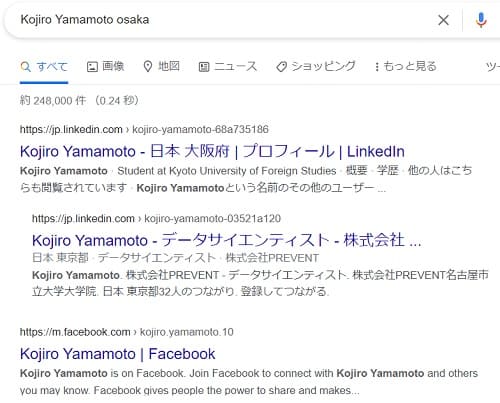500x403 pixels.
Task: Select the 地図 tab
Action: pyautogui.click(x=161, y=66)
